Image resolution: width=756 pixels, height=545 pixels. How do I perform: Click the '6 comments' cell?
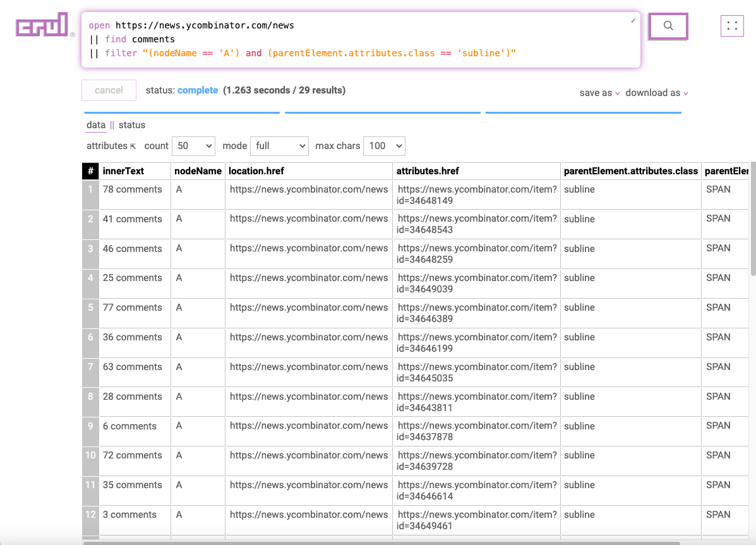[x=135, y=432]
